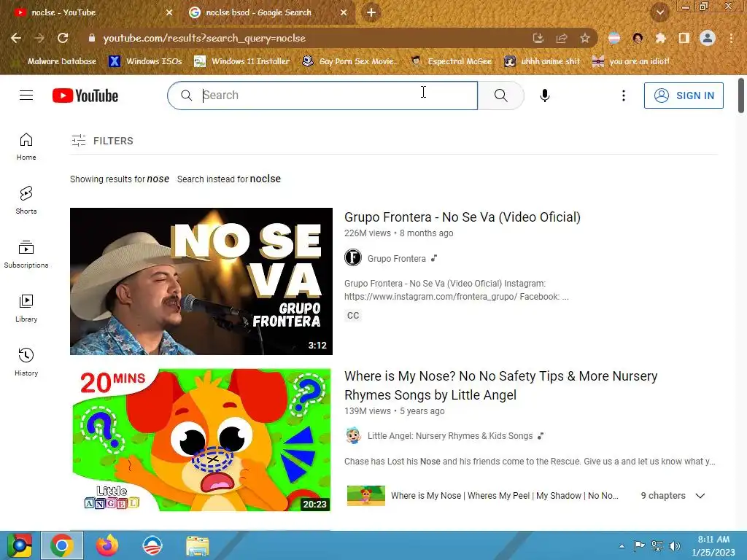
Task: Open Chrome's three-dot menu
Action: coord(731,38)
